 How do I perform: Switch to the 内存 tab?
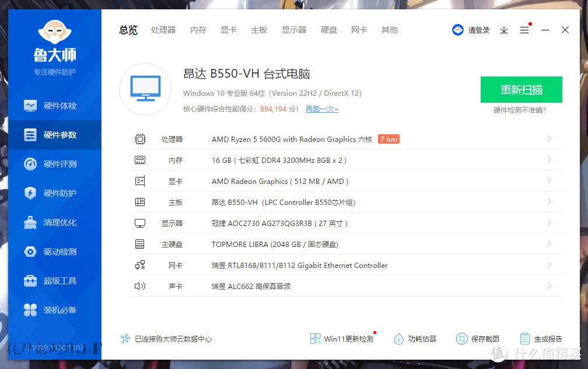tap(198, 30)
